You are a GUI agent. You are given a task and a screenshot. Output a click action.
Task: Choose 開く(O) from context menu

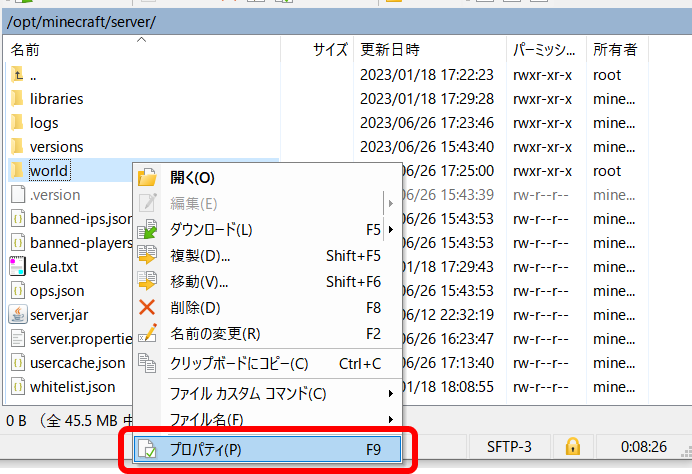click(267, 177)
